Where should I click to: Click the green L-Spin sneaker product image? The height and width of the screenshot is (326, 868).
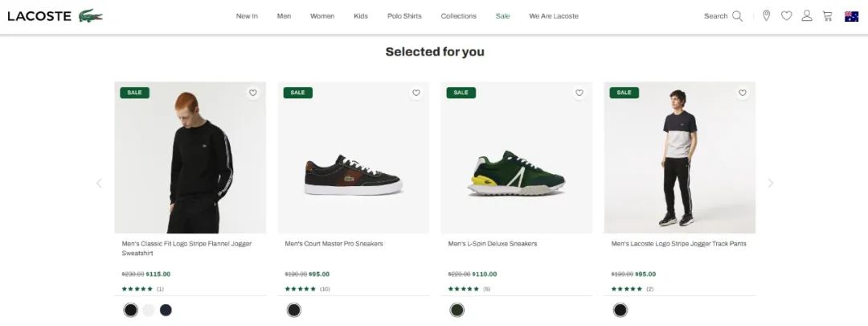click(x=517, y=158)
